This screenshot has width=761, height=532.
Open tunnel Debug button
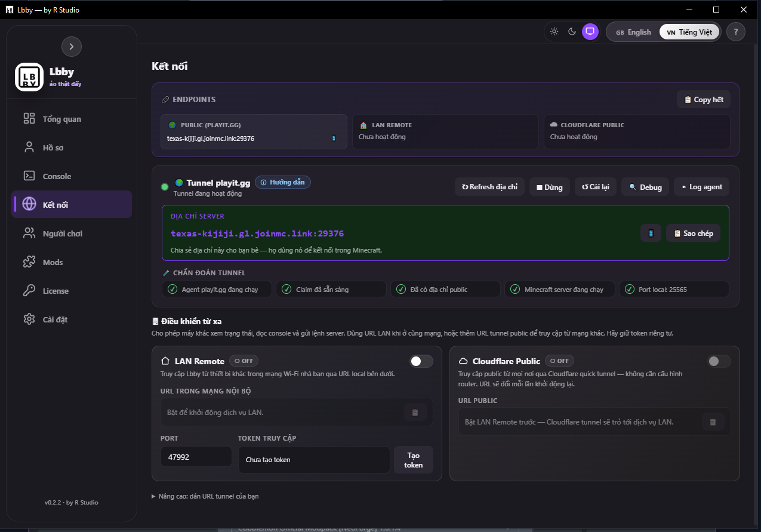[645, 187]
